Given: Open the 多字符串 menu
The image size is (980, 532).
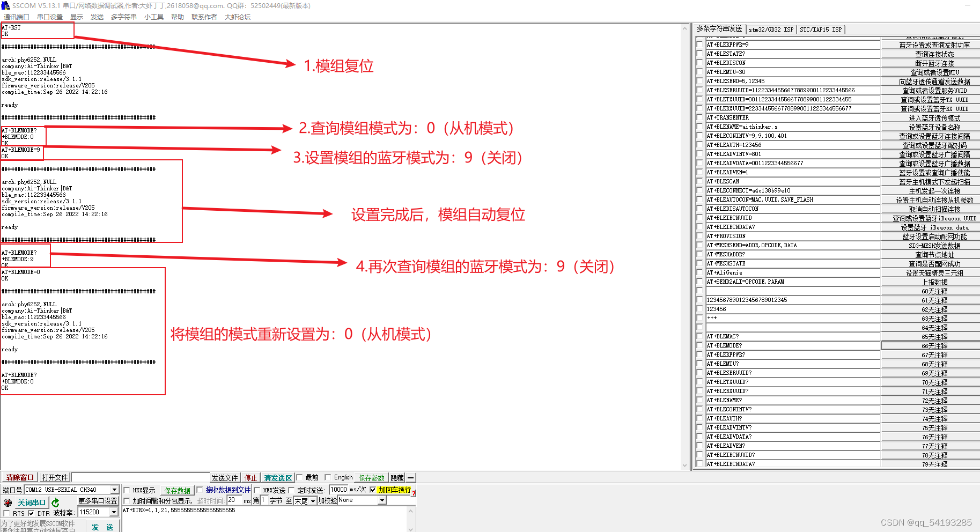Looking at the screenshot, I should pos(124,17).
